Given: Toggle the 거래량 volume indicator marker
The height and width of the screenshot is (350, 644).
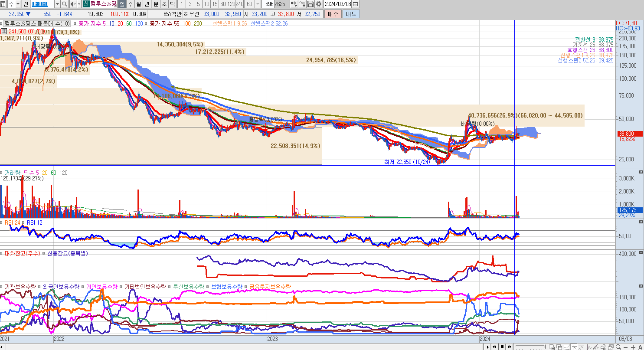Looking at the screenshot, I should pyautogui.click(x=2, y=173).
